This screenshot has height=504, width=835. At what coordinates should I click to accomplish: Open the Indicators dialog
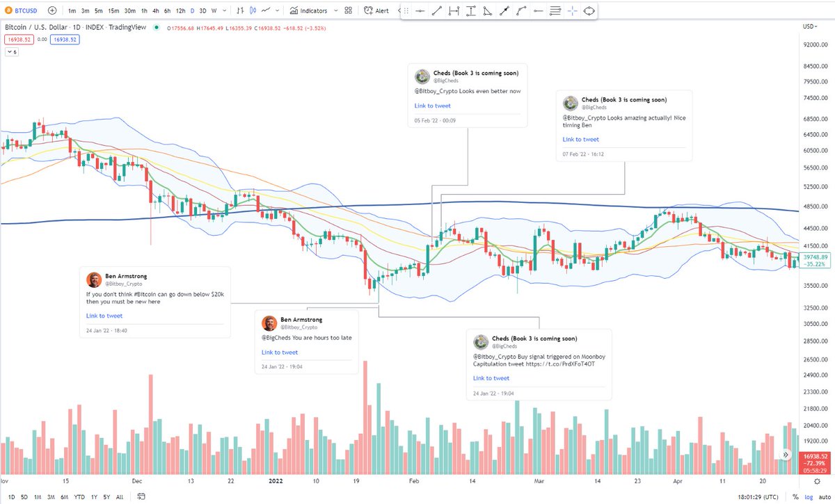pos(308,11)
